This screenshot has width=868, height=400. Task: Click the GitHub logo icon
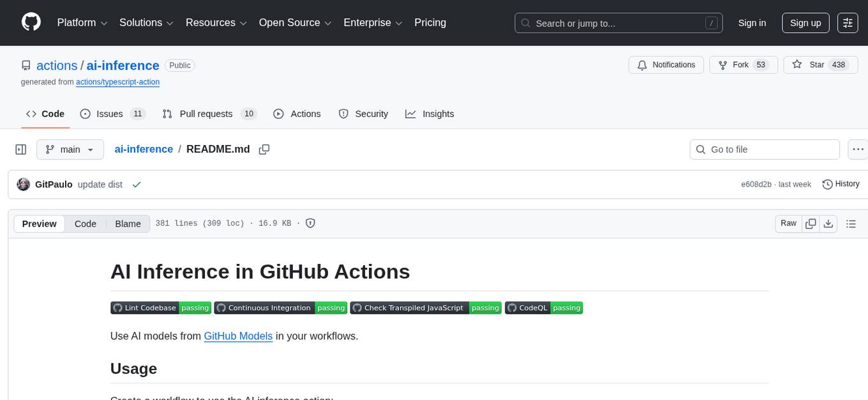coord(31,22)
